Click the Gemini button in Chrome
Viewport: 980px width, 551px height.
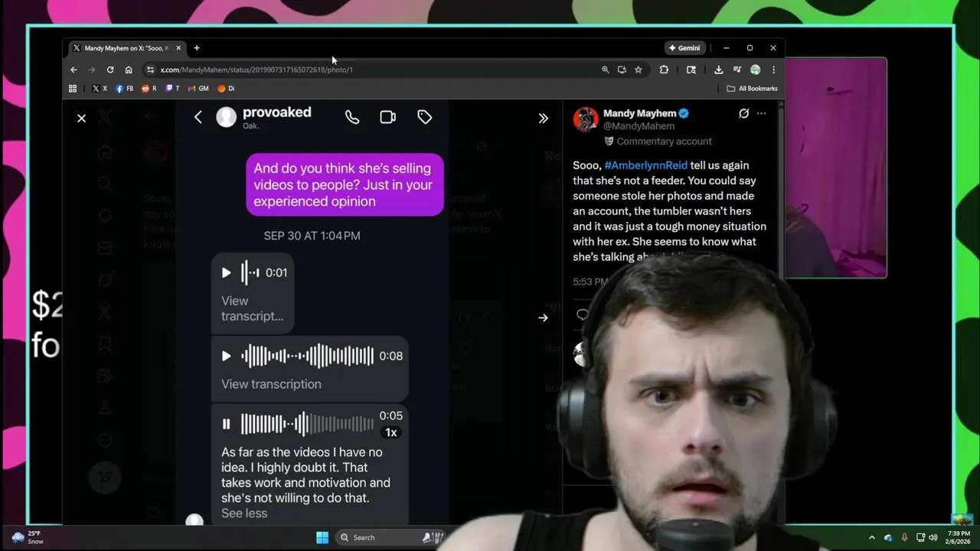tap(684, 48)
